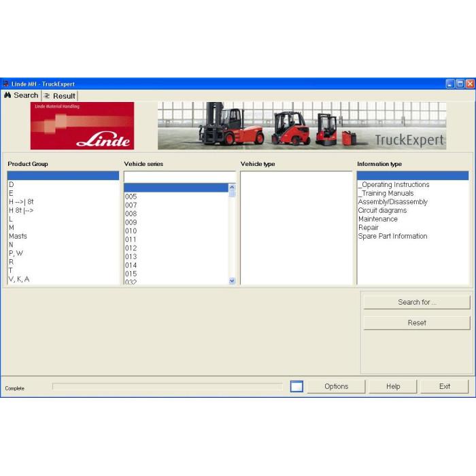Click the progress bar in status area

[167, 386]
